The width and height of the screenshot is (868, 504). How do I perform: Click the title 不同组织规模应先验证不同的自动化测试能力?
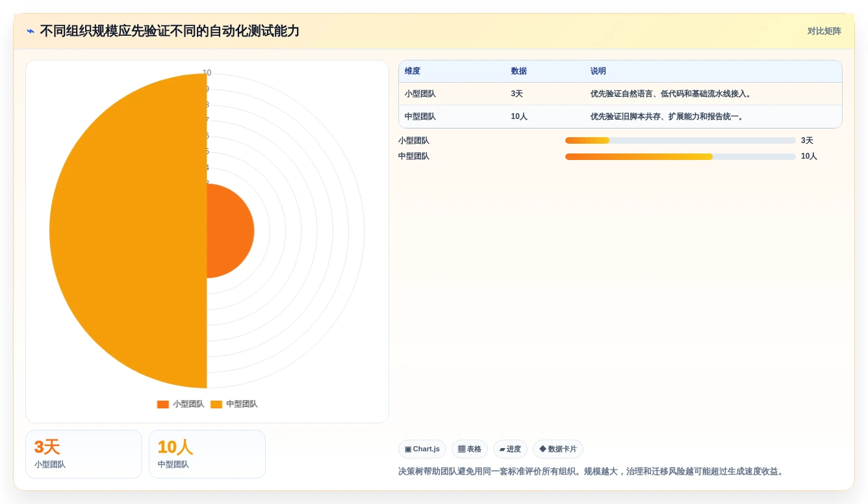click(170, 31)
